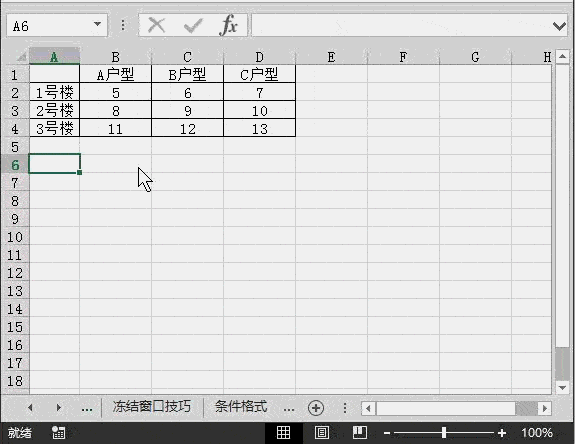Image resolution: width=575 pixels, height=444 pixels.
Task: Click the Insert Function fx icon
Action: point(228,25)
